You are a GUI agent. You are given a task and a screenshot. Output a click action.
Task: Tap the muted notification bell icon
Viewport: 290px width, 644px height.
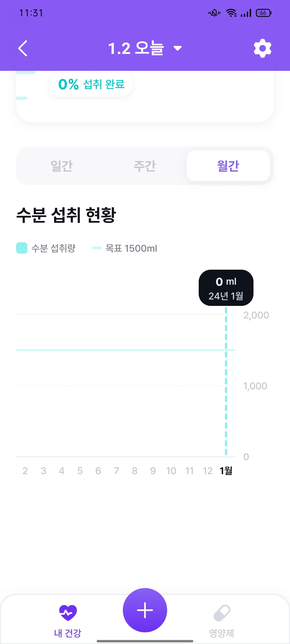(x=214, y=13)
